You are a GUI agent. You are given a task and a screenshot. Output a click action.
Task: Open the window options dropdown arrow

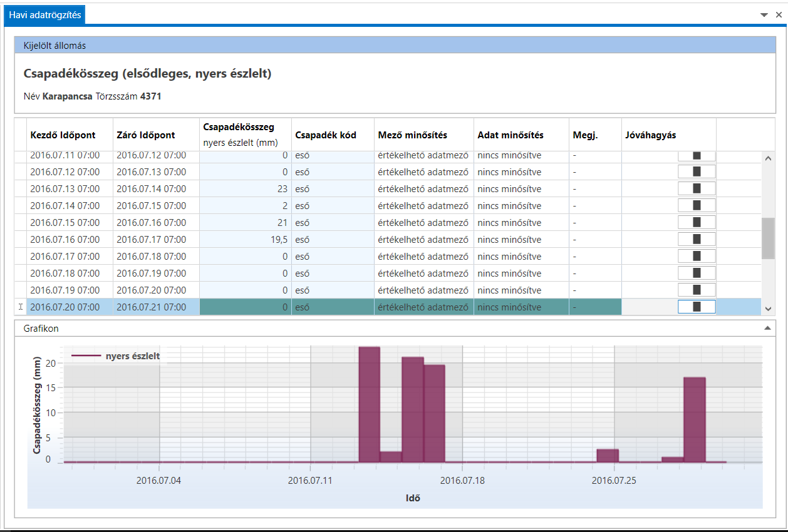[764, 15]
